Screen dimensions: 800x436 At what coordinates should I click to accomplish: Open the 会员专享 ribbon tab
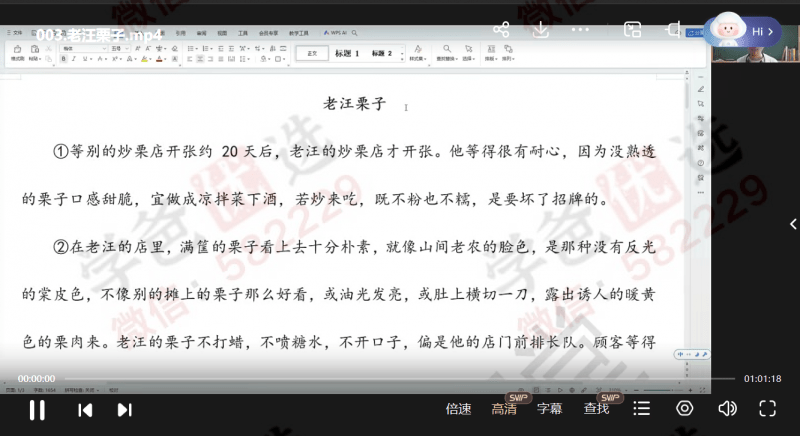pyautogui.click(x=268, y=33)
